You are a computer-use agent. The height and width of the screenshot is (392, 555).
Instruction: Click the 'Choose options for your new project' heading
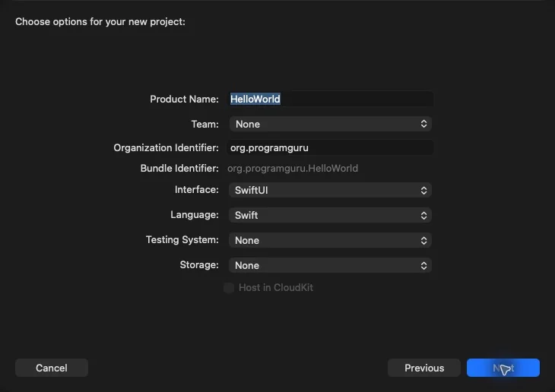pos(100,22)
